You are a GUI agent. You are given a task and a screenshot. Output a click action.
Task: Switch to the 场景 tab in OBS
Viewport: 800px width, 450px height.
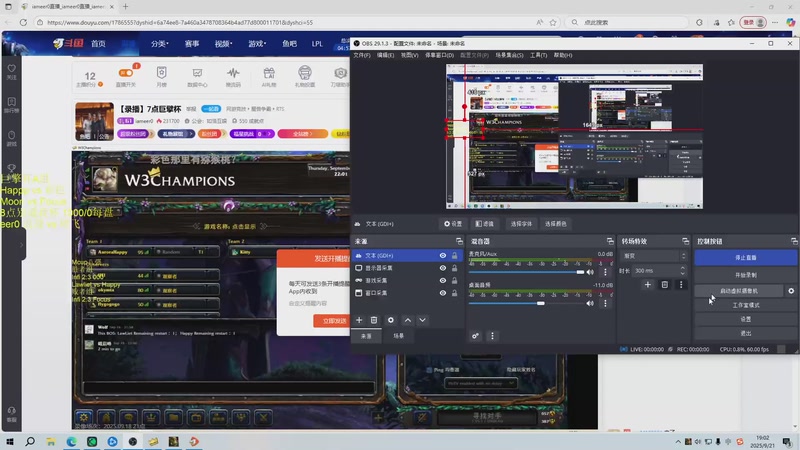pyautogui.click(x=398, y=336)
